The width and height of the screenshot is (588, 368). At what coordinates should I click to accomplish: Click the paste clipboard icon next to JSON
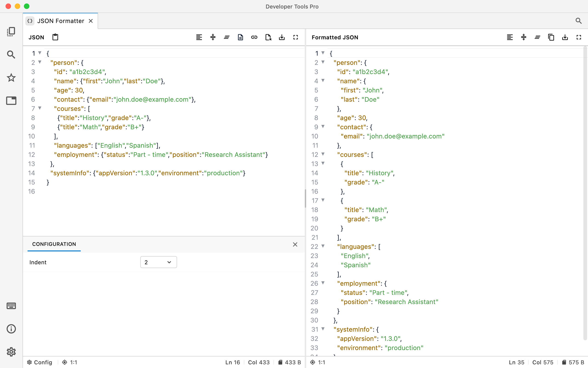click(55, 37)
